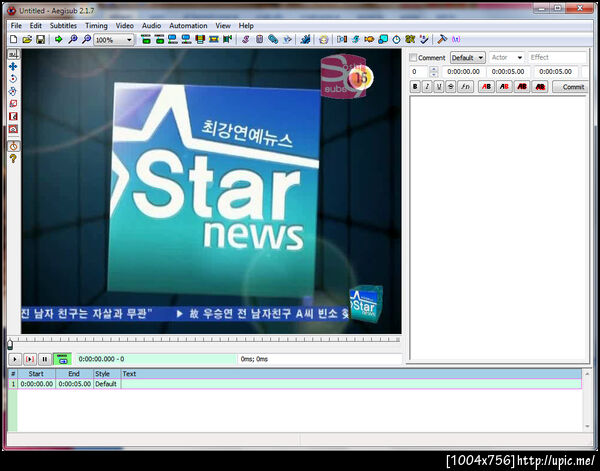Click the font face (fn) button
The width and height of the screenshot is (600, 471).
465,87
